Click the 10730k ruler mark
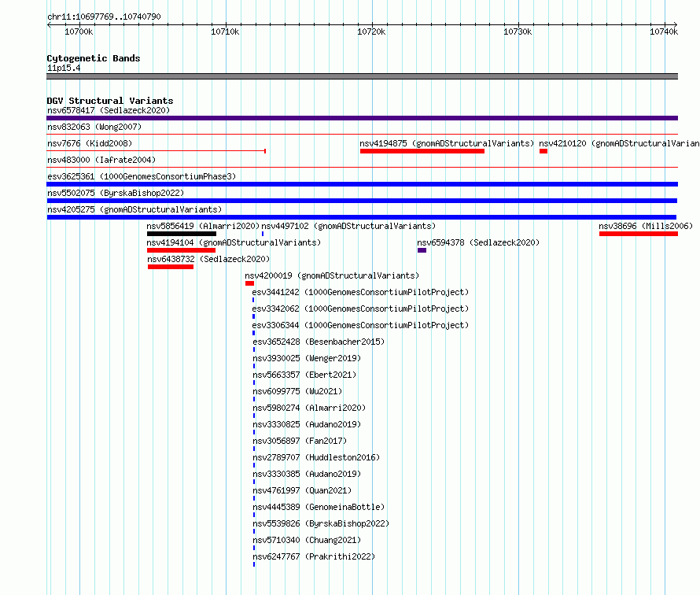 click(x=518, y=31)
